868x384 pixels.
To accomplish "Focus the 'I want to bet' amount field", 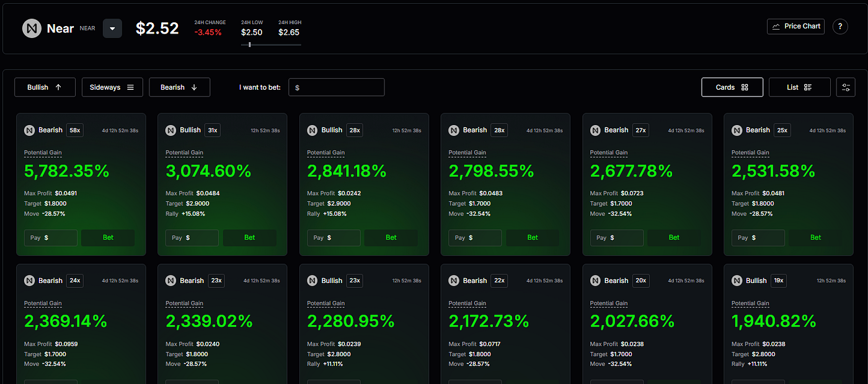I will point(336,87).
